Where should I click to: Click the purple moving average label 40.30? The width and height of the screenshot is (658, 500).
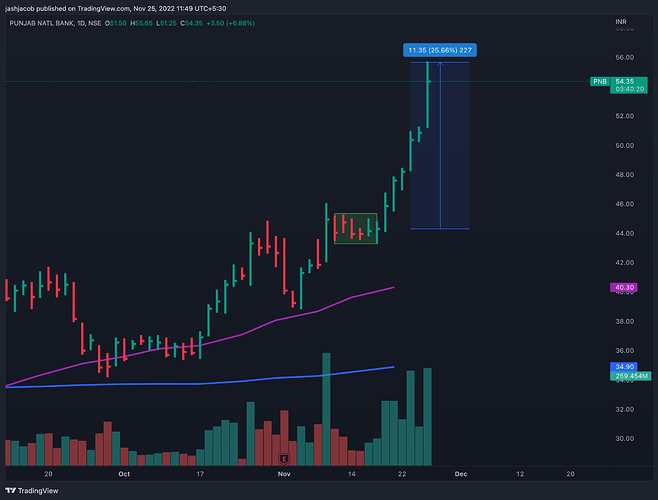coord(624,288)
